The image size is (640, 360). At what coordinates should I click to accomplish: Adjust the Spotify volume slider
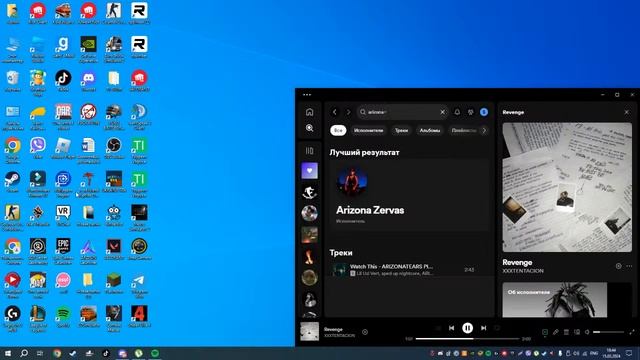609,332
